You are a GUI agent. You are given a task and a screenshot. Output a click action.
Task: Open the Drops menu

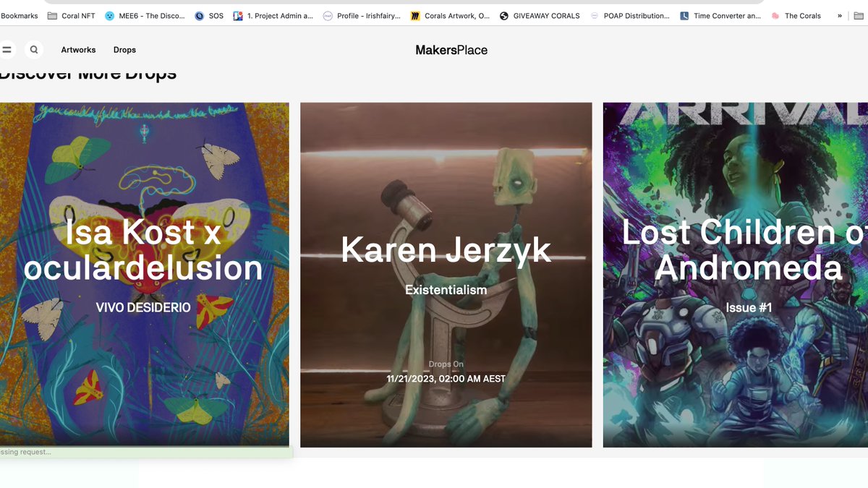pyautogui.click(x=124, y=50)
